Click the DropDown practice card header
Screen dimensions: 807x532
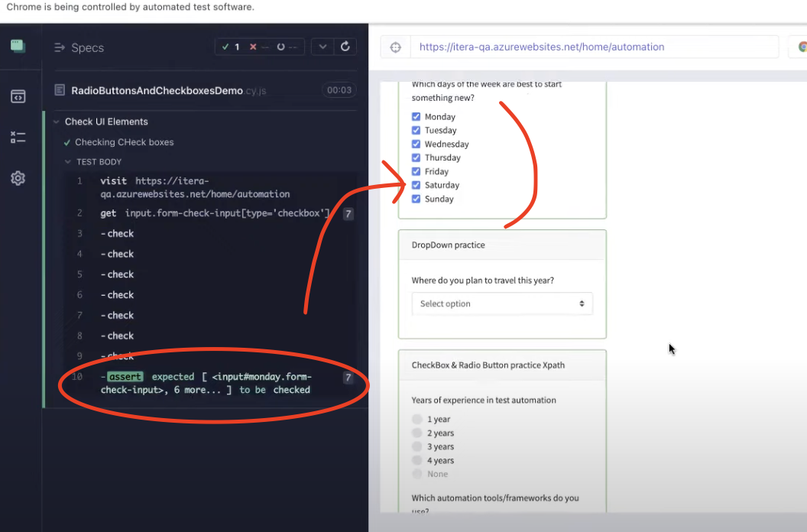(x=502, y=245)
